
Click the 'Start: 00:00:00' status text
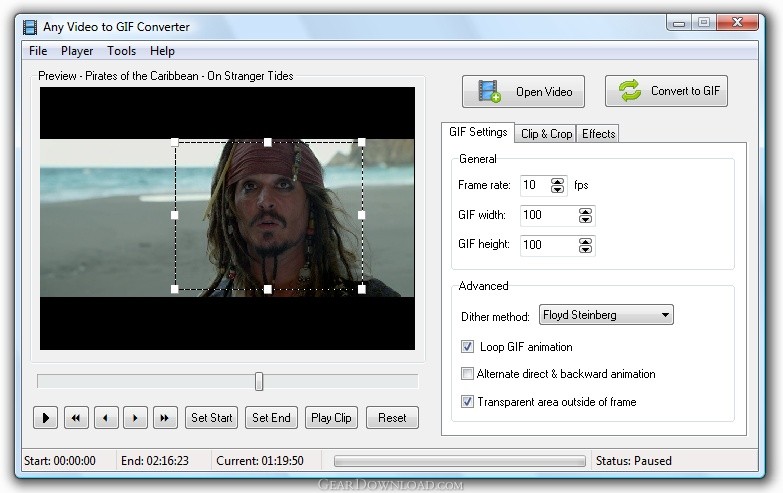click(60, 461)
